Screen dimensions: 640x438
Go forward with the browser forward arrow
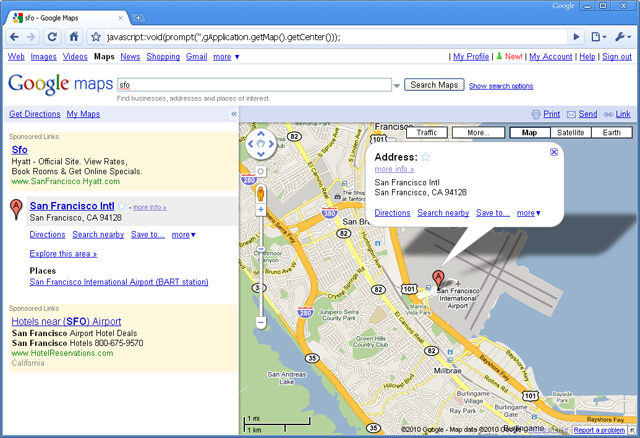[31, 37]
